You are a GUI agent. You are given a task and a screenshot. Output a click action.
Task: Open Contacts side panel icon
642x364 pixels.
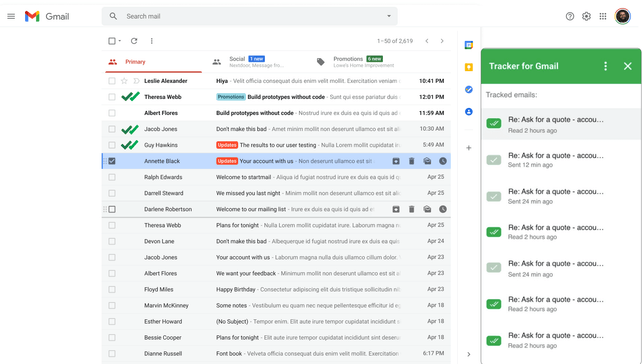[x=469, y=111]
